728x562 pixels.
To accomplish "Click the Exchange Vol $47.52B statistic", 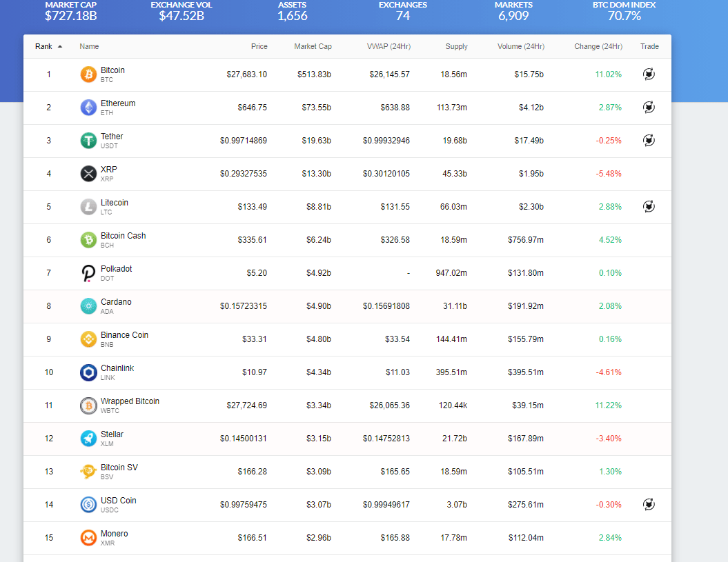I will [181, 12].
